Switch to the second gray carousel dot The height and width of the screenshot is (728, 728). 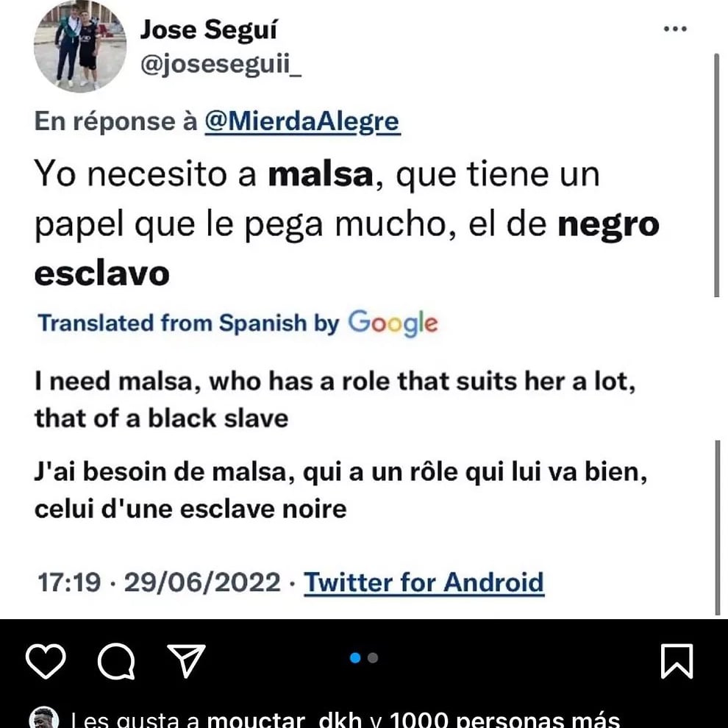pyautogui.click(x=373, y=658)
